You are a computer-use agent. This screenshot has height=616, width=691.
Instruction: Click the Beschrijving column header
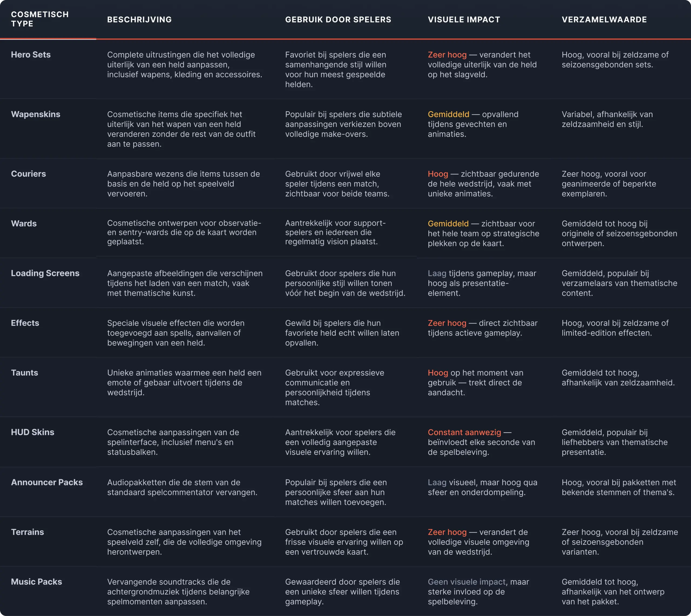tap(140, 20)
